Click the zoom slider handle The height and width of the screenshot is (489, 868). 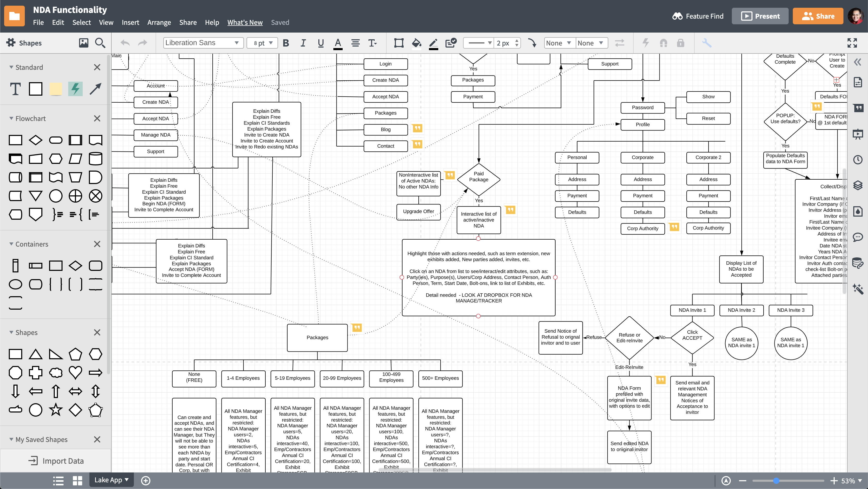click(776, 480)
